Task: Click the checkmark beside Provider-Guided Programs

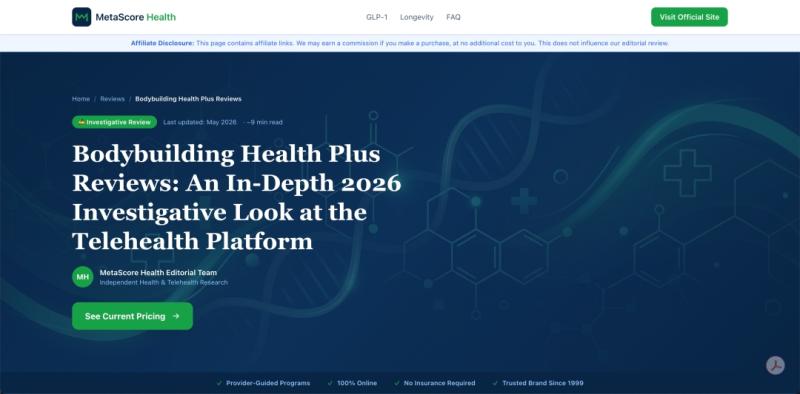Action: pos(219,383)
